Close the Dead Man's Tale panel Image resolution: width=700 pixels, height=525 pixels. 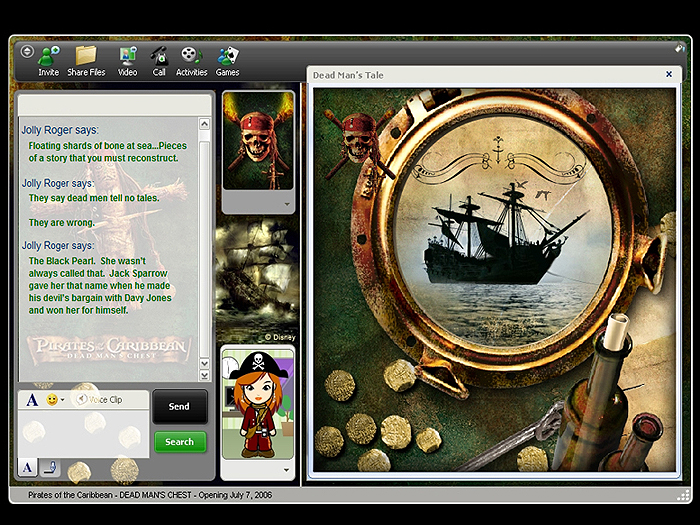(x=669, y=74)
